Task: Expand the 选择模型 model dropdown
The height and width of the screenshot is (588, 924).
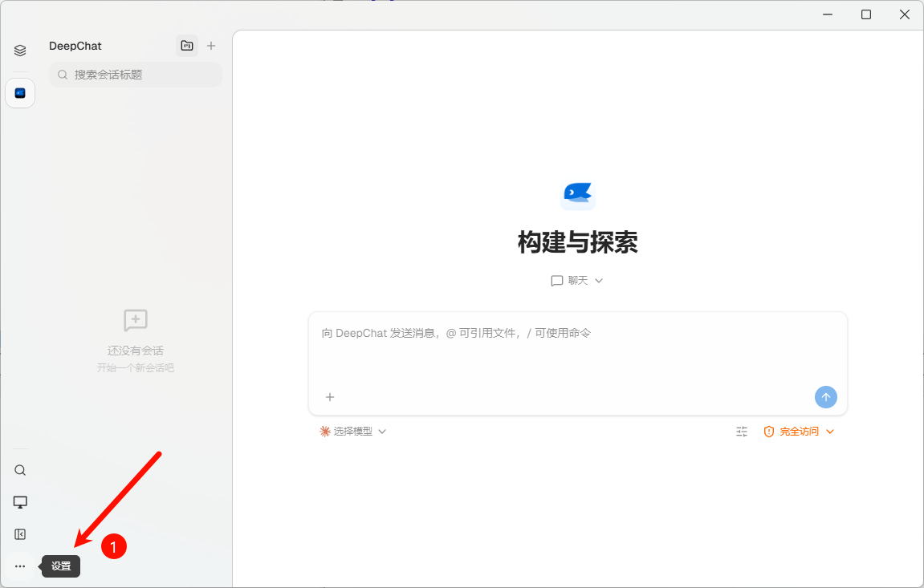Action: tap(352, 432)
